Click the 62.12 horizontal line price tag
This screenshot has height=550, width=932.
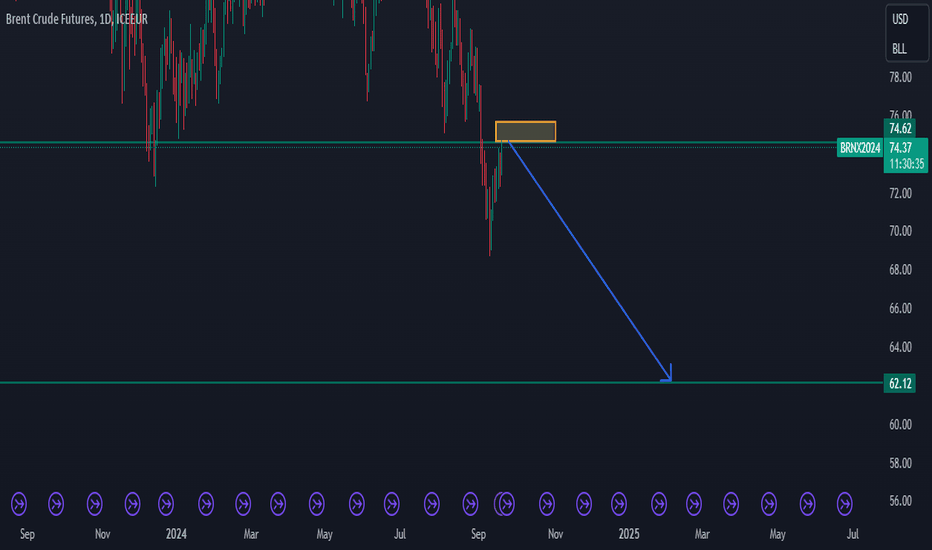[x=899, y=384]
